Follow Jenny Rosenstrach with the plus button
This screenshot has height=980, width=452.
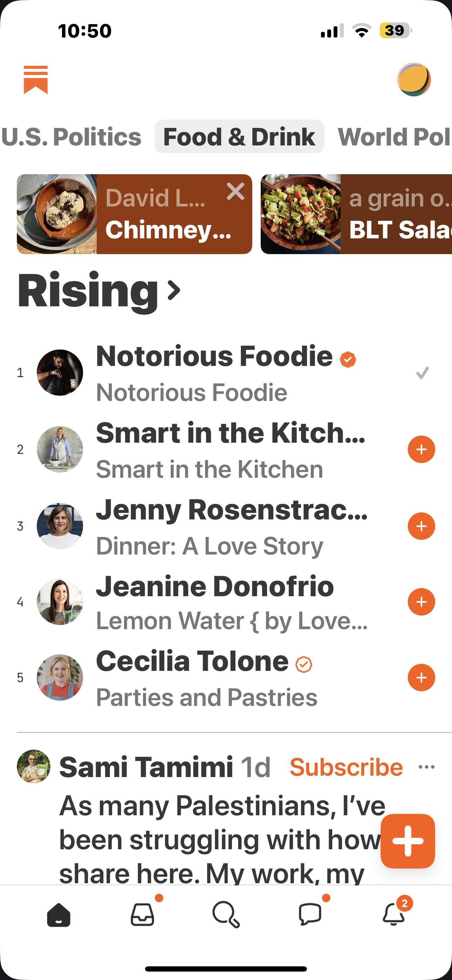421,526
